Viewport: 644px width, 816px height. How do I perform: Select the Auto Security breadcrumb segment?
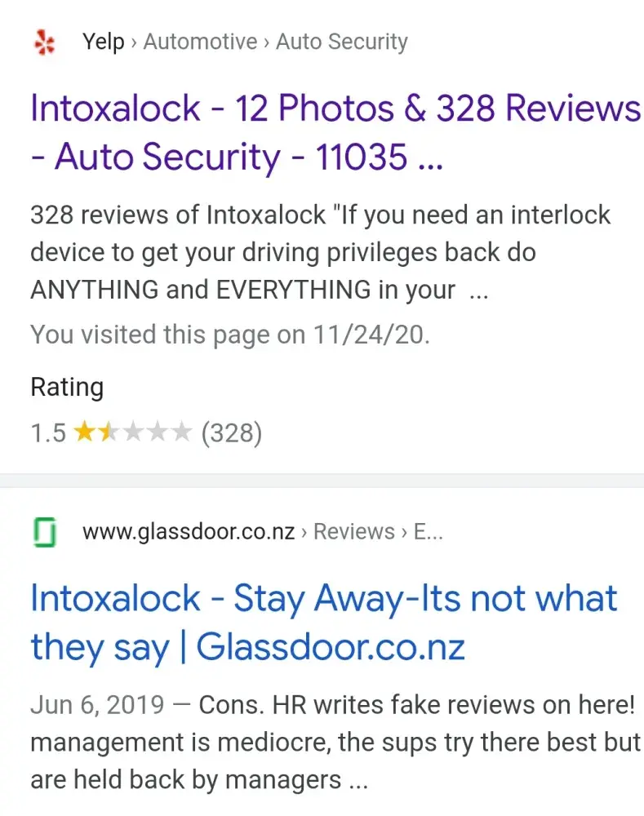(x=341, y=42)
